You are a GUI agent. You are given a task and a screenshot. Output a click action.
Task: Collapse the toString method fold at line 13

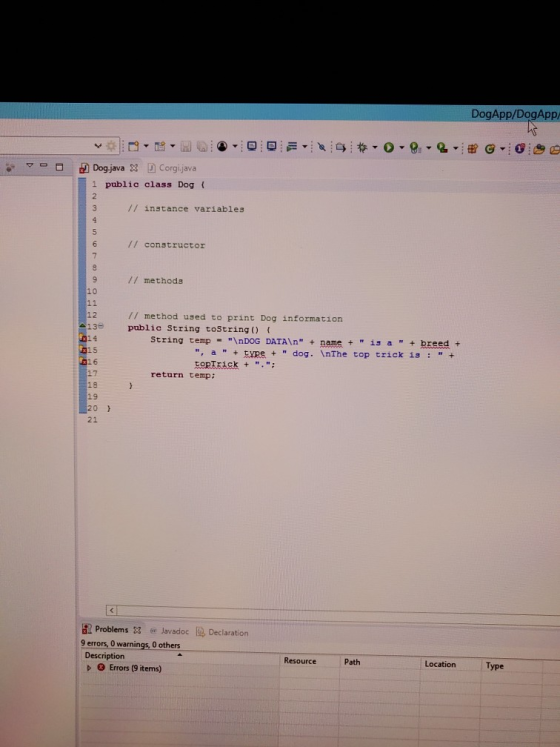tap(101, 326)
